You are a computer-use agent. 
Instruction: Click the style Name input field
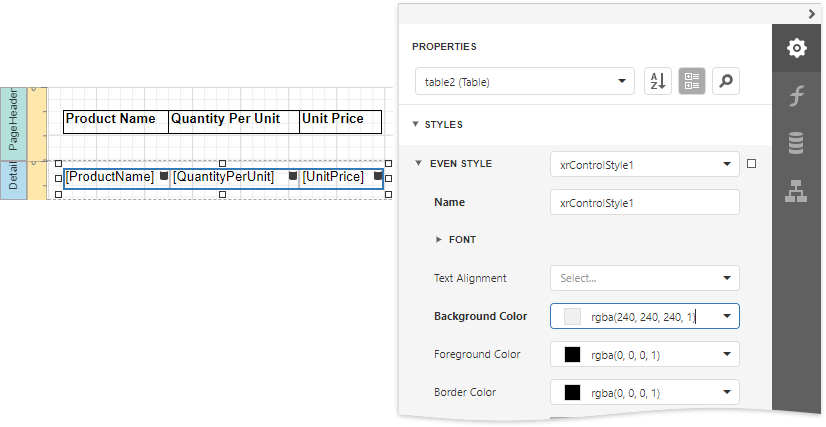pos(644,202)
